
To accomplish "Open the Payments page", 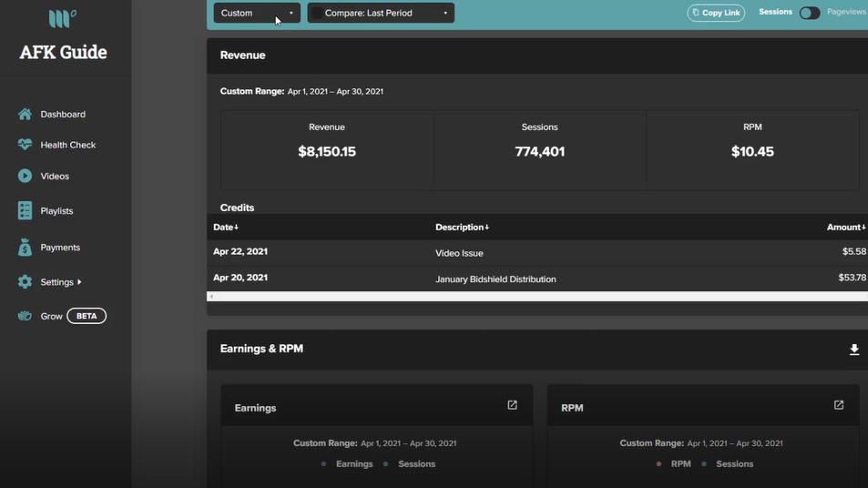I will coord(60,248).
